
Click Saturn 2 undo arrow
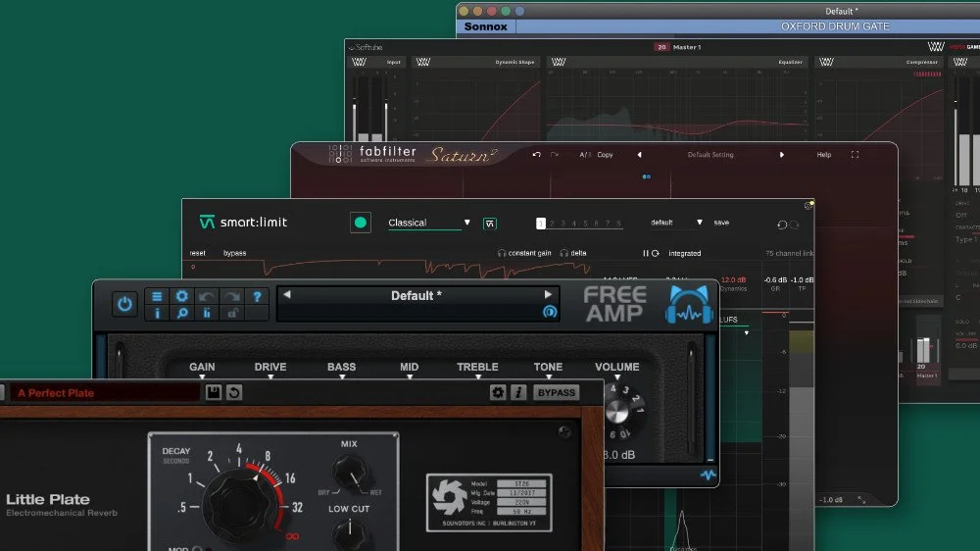pos(536,155)
